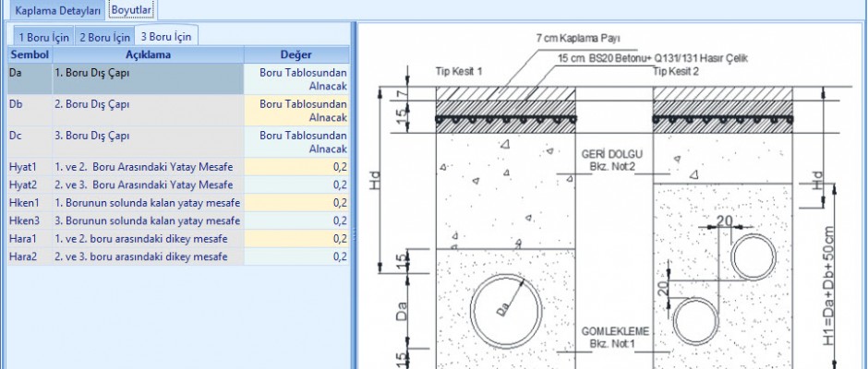This screenshot has width=868, height=369.
Task: Select the 3 Boru İçin tab
Action: coord(166,37)
